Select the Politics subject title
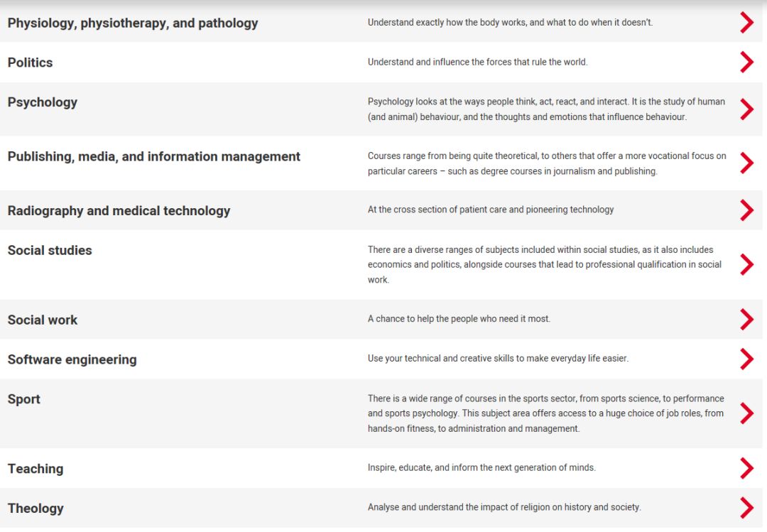 31,63
